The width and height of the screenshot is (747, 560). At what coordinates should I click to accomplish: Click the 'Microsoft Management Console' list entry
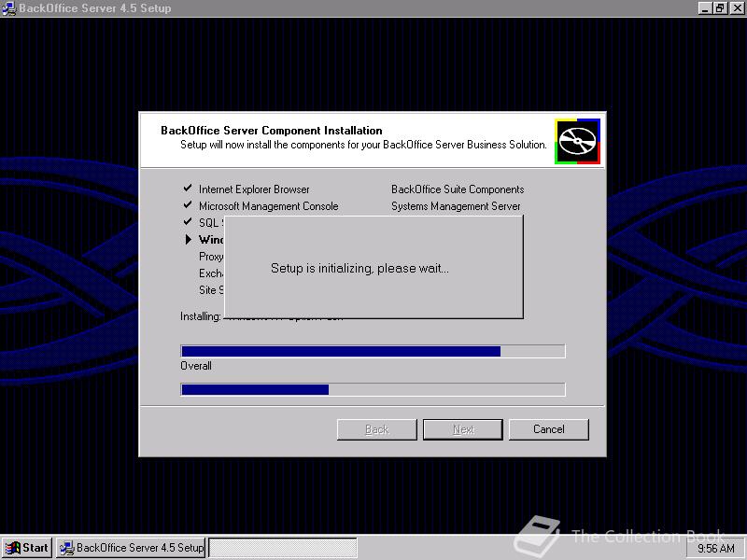point(269,206)
